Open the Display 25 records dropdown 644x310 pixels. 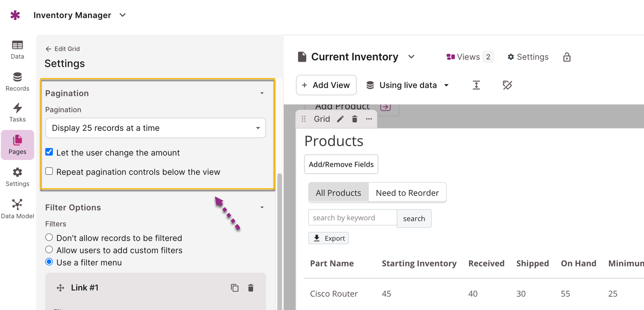pos(155,128)
